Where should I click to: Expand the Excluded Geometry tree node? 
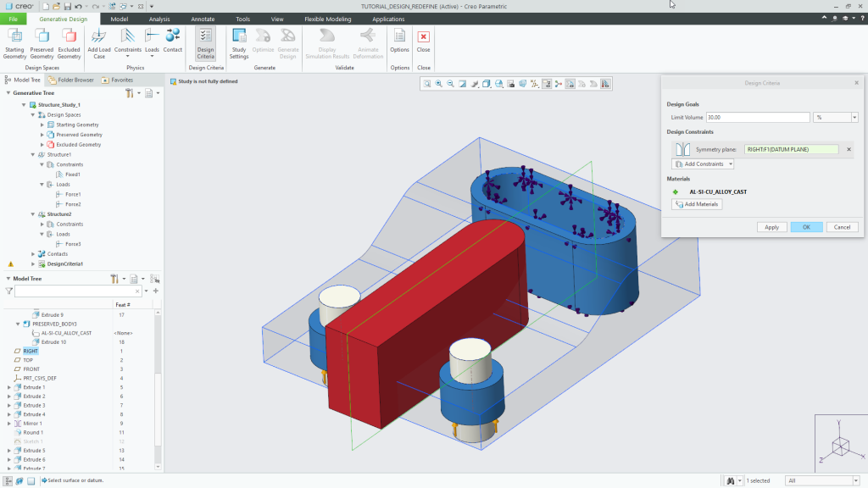pyautogui.click(x=42, y=144)
